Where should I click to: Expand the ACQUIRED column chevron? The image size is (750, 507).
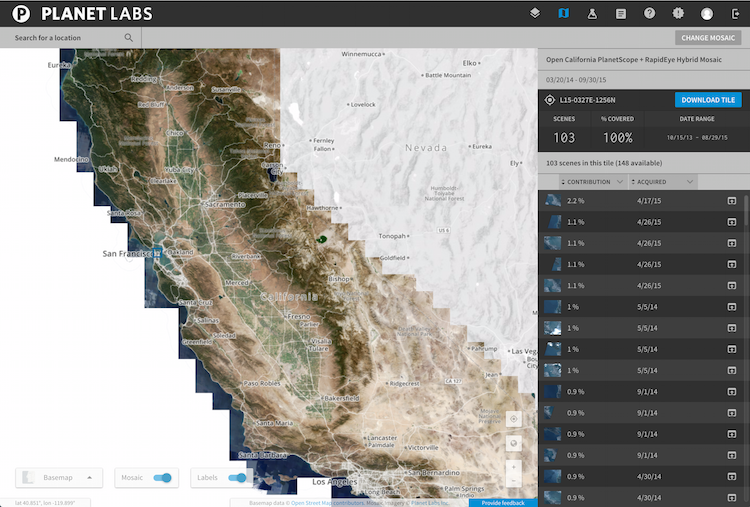point(690,182)
